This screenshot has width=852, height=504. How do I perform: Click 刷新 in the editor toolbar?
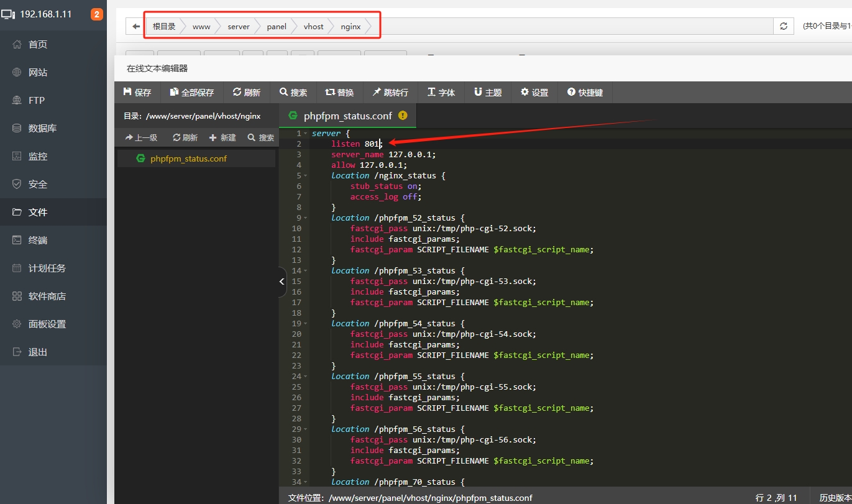click(x=247, y=92)
